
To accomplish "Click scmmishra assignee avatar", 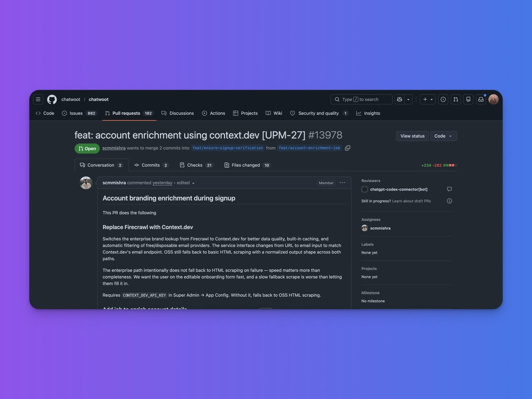I will (364, 228).
